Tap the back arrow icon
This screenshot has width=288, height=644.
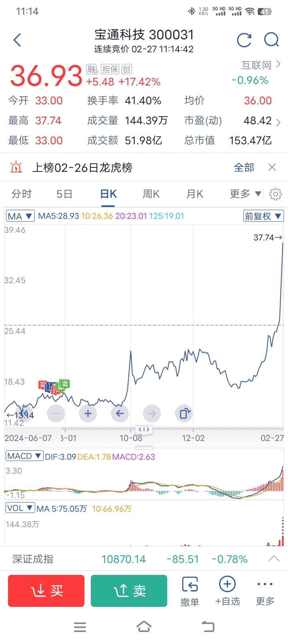click(17, 40)
